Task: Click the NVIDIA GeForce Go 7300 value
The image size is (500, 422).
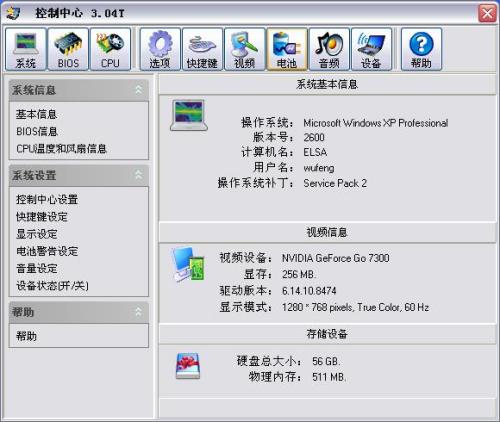Action: pos(336,258)
